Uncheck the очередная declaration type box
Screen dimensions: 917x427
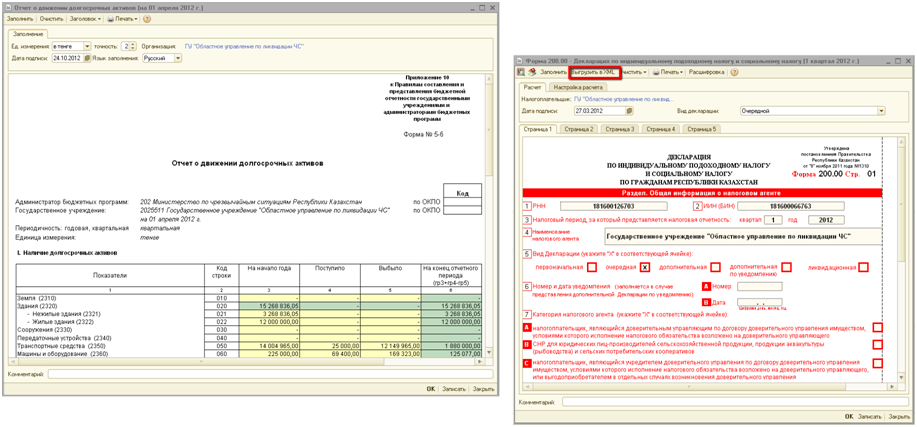tap(645, 267)
